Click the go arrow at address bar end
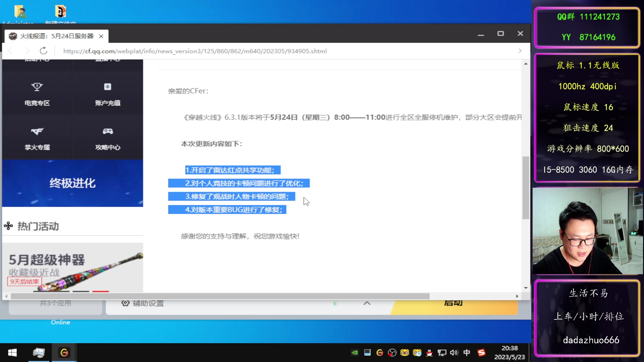 pyautogui.click(x=520, y=51)
